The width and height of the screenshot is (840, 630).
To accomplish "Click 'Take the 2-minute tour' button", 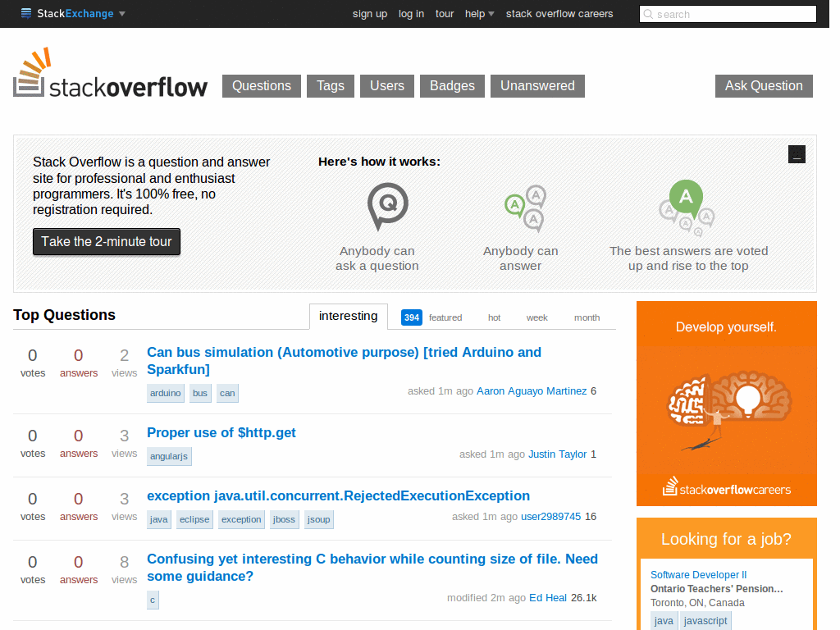I will click(106, 241).
